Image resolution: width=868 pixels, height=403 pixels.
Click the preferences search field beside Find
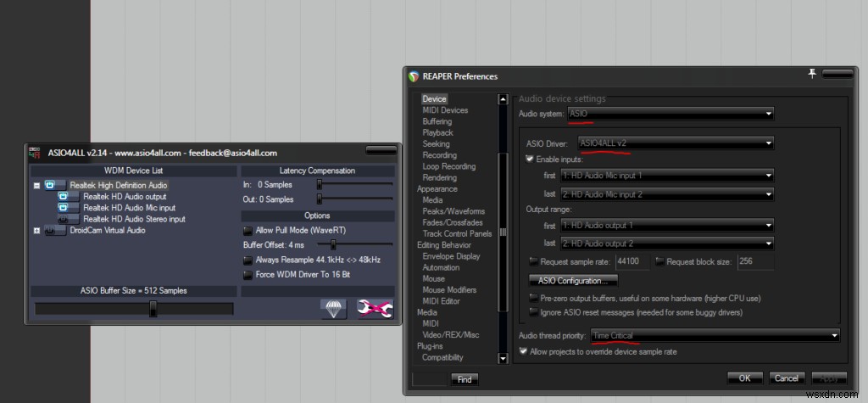coord(430,379)
